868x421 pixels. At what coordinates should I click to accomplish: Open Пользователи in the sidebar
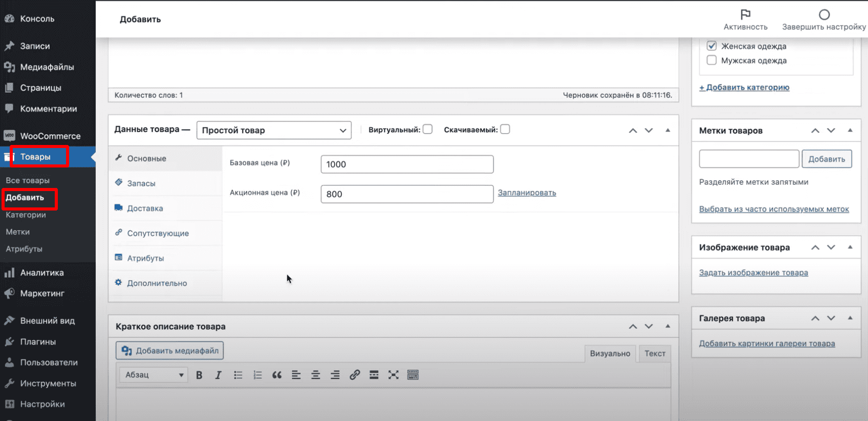pyautogui.click(x=49, y=362)
